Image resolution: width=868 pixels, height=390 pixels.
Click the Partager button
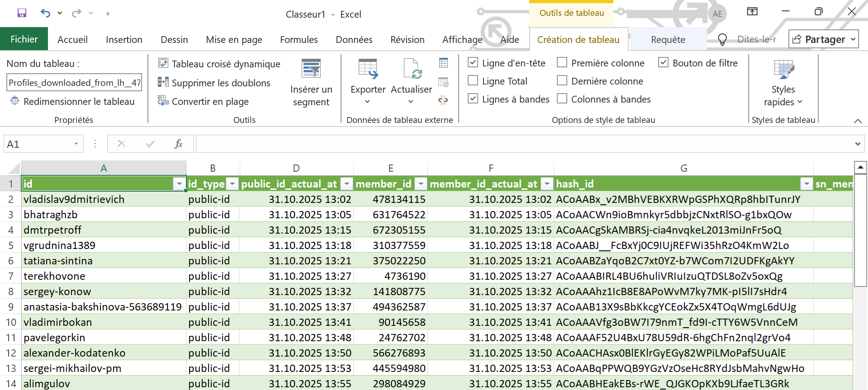[824, 39]
